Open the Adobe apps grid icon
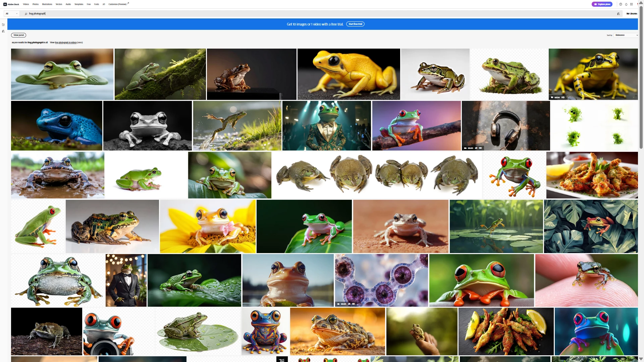 click(631, 4)
